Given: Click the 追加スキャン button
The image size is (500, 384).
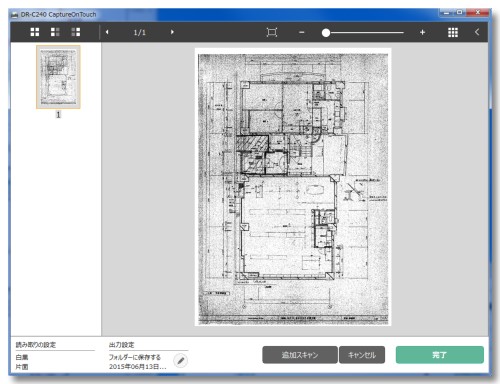Looking at the screenshot, I should click(300, 355).
